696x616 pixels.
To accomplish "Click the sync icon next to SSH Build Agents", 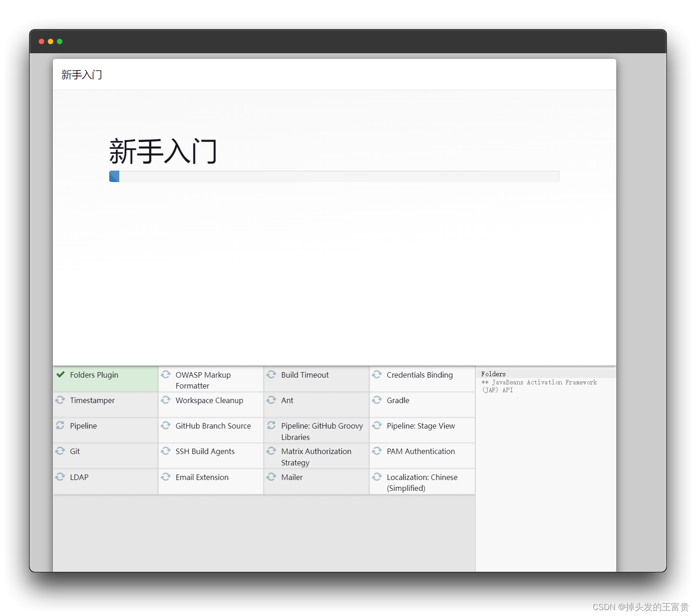I will pos(166,451).
